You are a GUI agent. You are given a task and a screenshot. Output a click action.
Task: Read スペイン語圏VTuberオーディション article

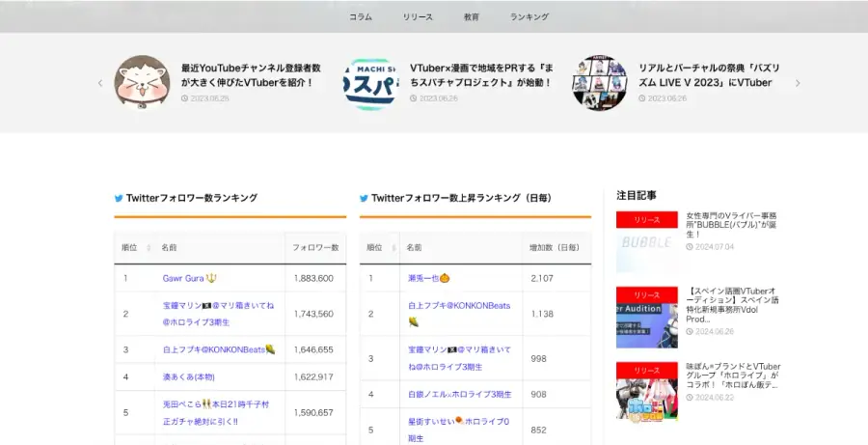[732, 305]
